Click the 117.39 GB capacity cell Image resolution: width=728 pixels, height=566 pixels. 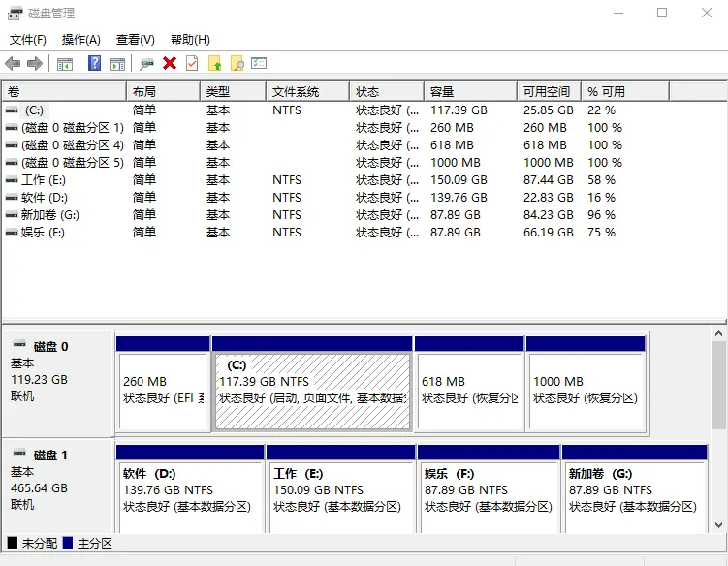pyautogui.click(x=459, y=110)
